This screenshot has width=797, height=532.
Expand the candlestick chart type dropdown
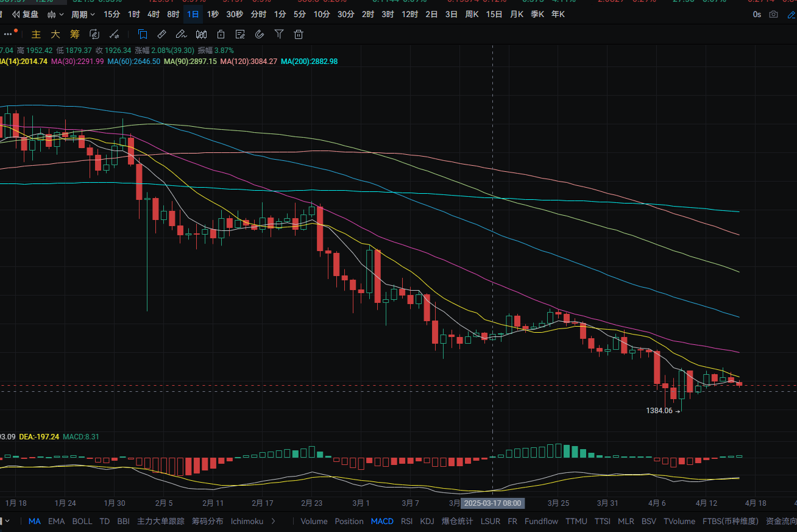(x=55, y=14)
